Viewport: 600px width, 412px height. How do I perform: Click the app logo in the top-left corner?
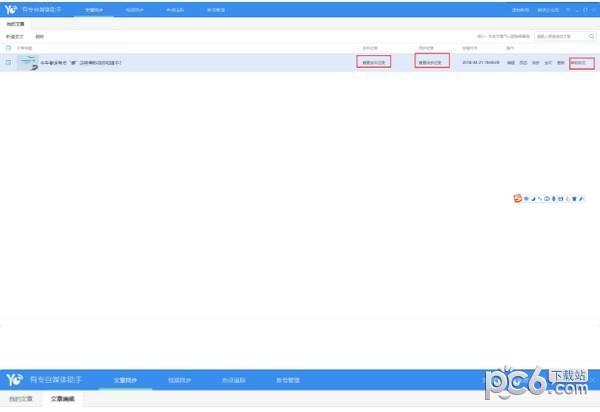12,9
